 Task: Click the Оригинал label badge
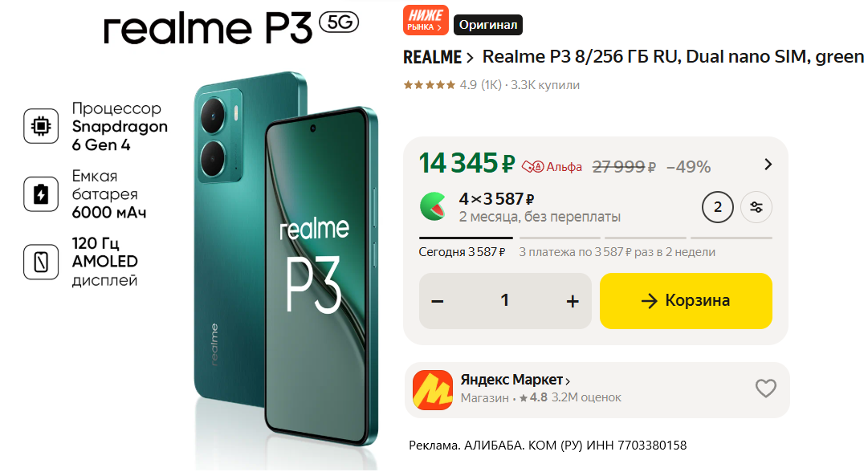(x=488, y=25)
